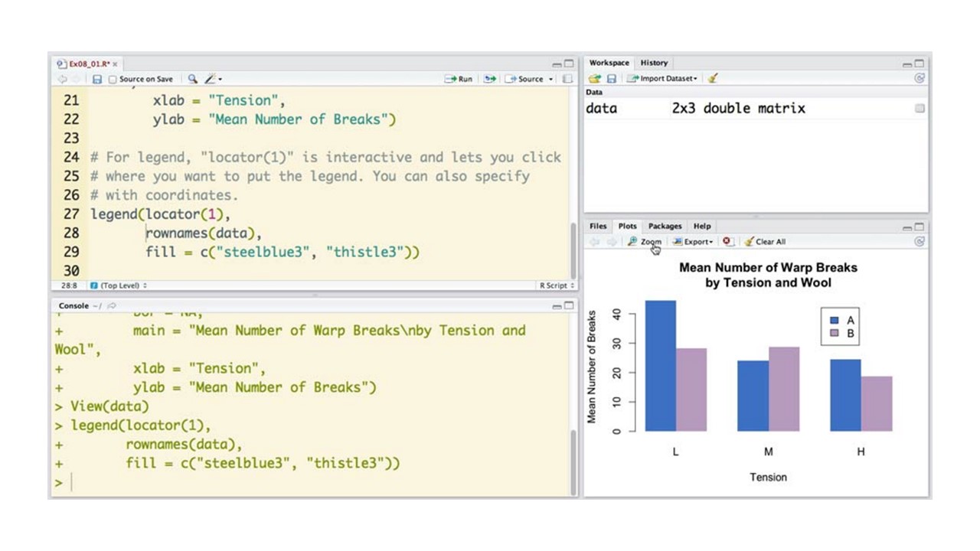Switch to the Workspace tab
The height and width of the screenshot is (551, 980).
pyautogui.click(x=609, y=63)
